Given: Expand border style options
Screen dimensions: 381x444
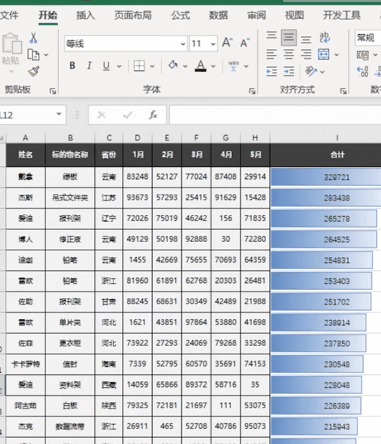Looking at the screenshot, I should 152,66.
